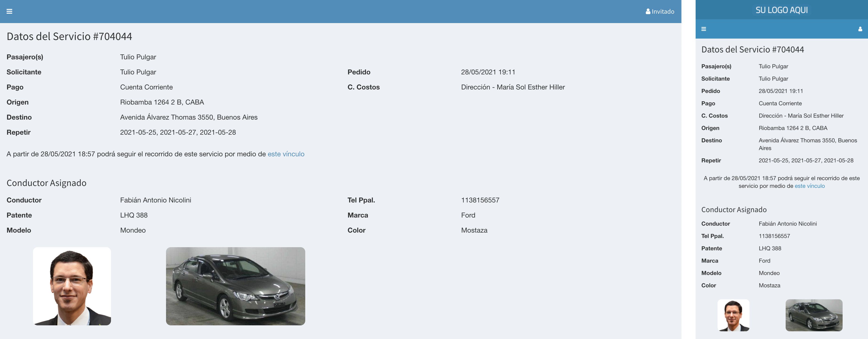Click 'Conductor Asignado' heading in desktop view

tap(47, 183)
